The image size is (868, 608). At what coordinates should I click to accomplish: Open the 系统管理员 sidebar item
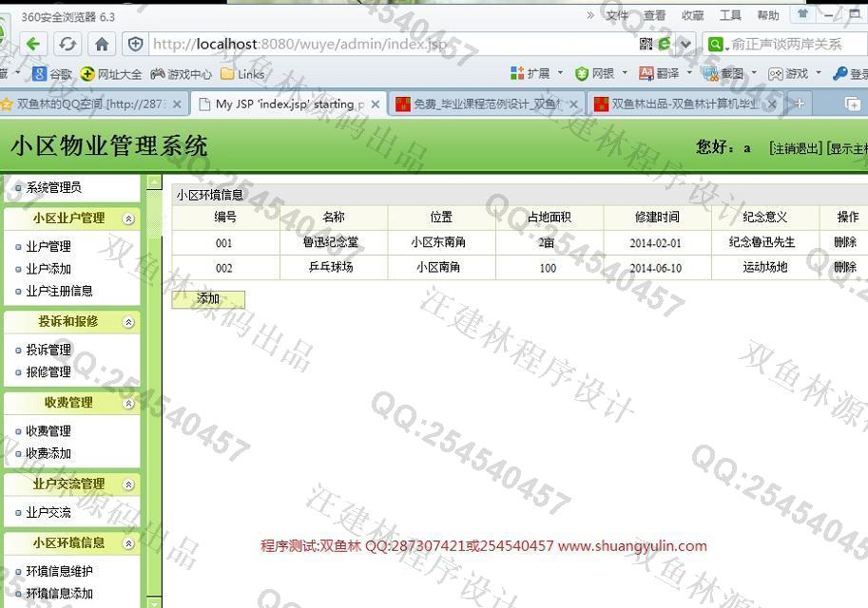pos(53,187)
